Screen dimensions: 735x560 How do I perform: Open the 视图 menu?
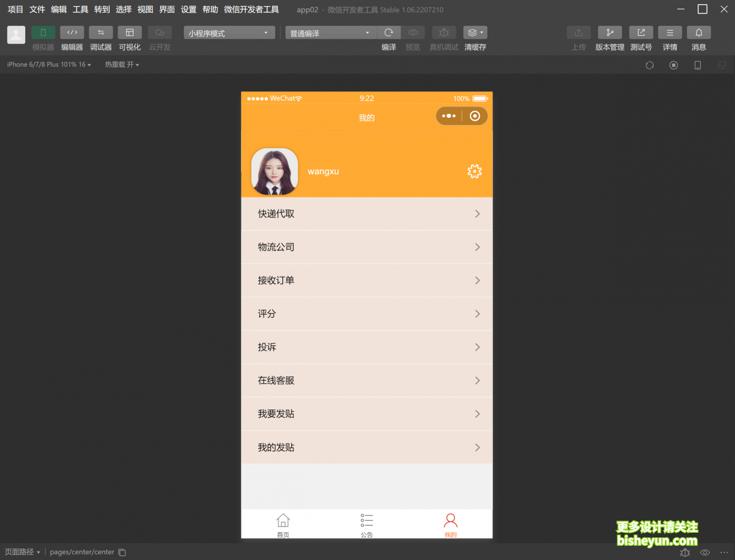[x=145, y=9]
